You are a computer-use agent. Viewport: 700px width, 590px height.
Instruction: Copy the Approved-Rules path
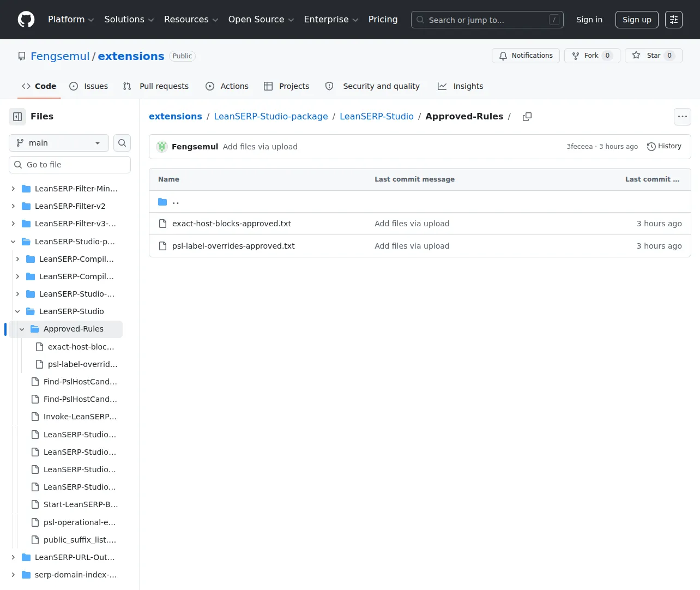[527, 117]
